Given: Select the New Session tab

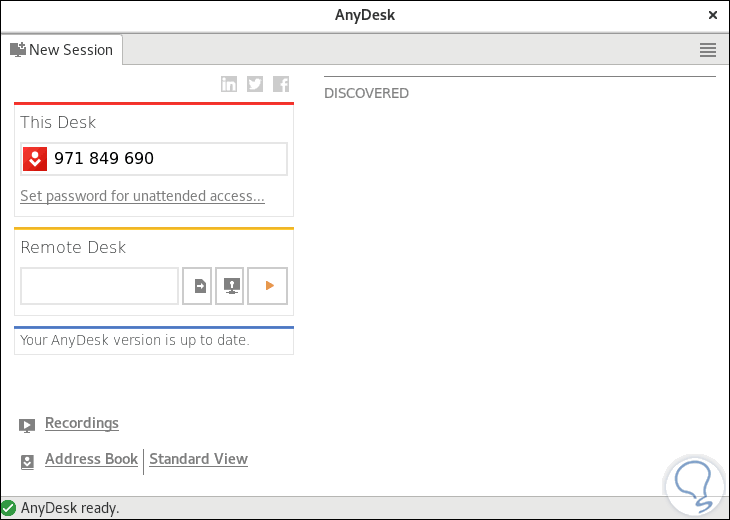Looking at the screenshot, I should (x=62, y=50).
